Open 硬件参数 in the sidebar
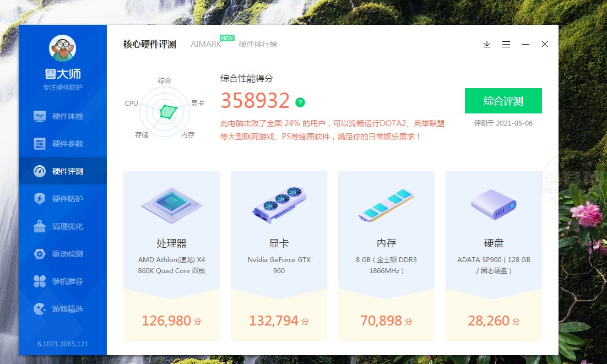The width and height of the screenshot is (607, 364). tap(63, 144)
